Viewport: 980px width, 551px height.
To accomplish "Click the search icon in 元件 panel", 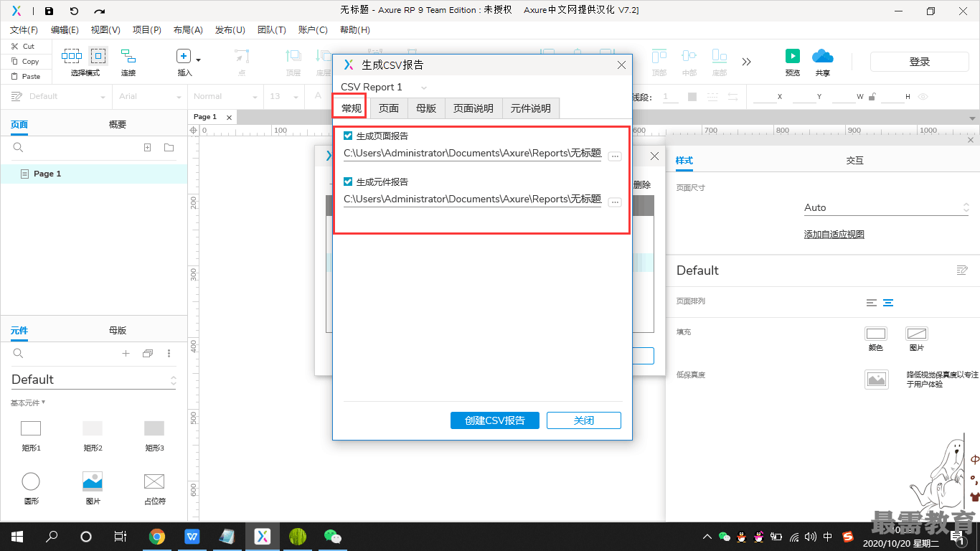I will (19, 354).
